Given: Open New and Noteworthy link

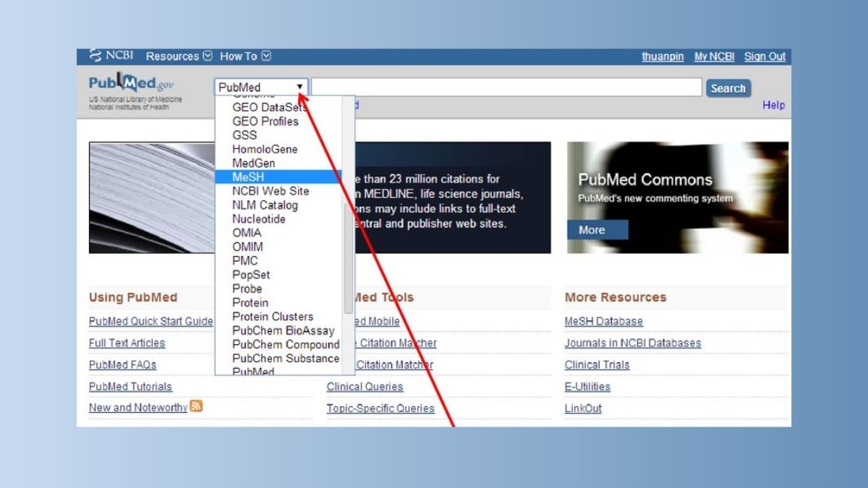Looking at the screenshot, I should tap(138, 407).
